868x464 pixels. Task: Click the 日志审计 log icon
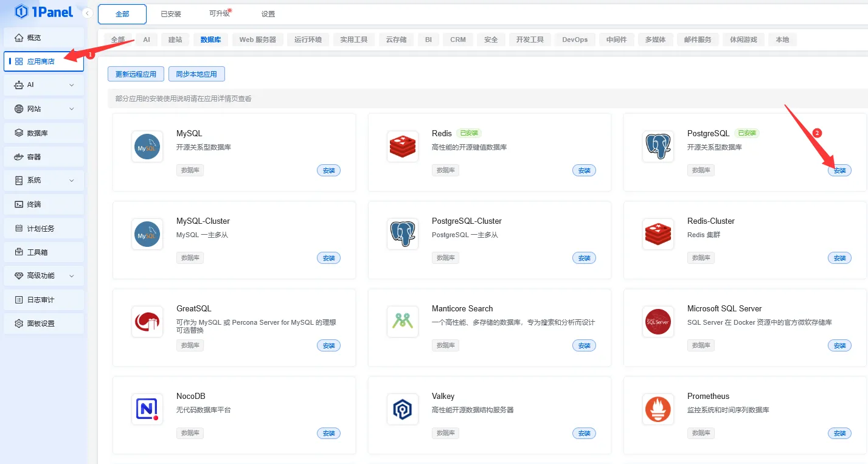19,300
